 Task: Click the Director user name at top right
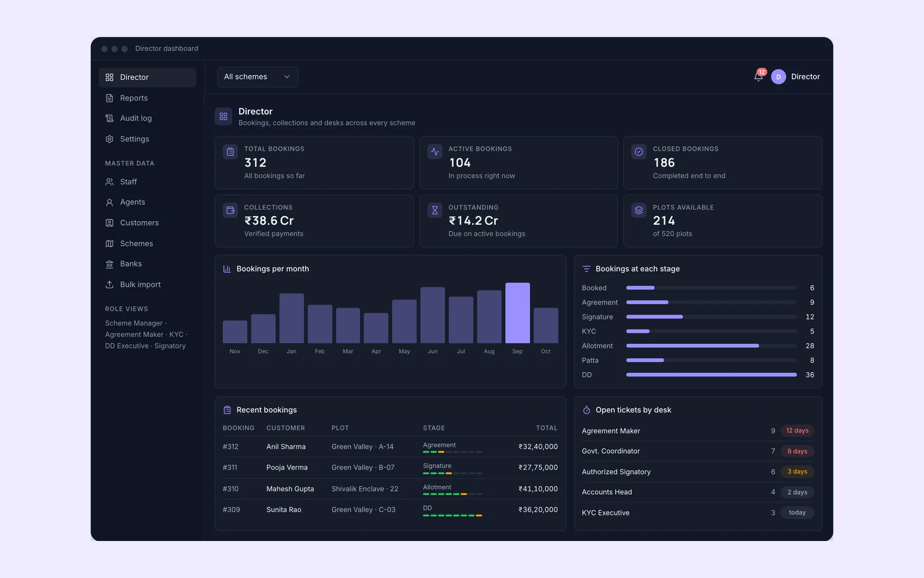click(x=806, y=77)
